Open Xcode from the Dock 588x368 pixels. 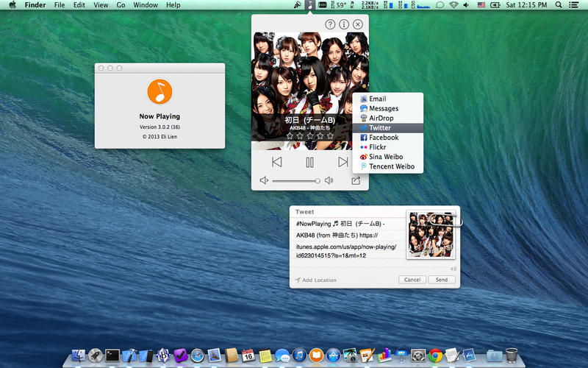(129, 355)
